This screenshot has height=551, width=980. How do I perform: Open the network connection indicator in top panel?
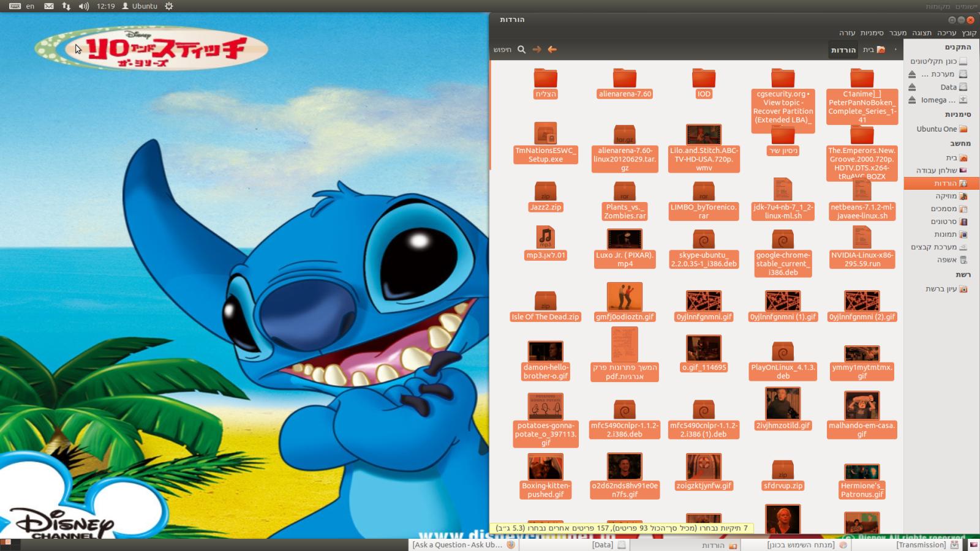point(66,6)
